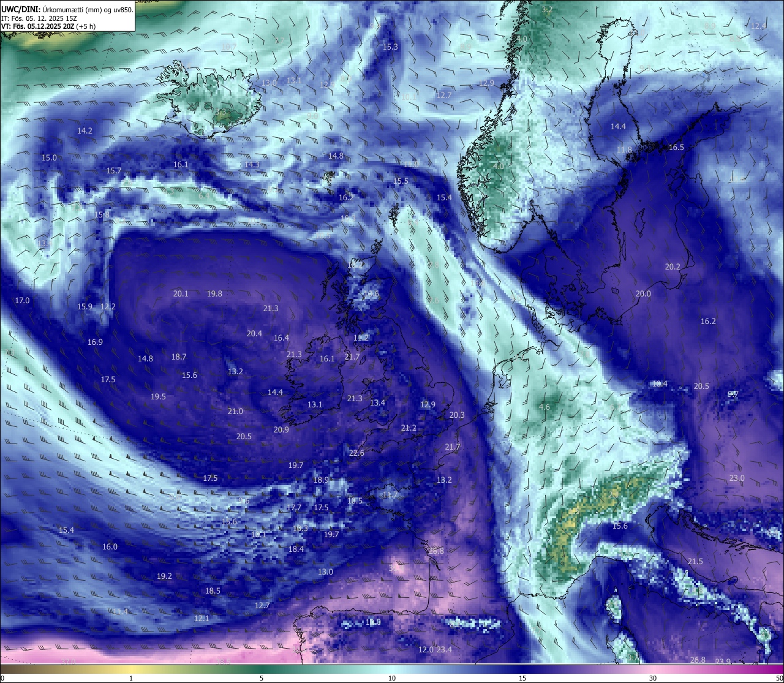
Task: Click the 23.9 value near bottom right
Action: tap(723, 662)
